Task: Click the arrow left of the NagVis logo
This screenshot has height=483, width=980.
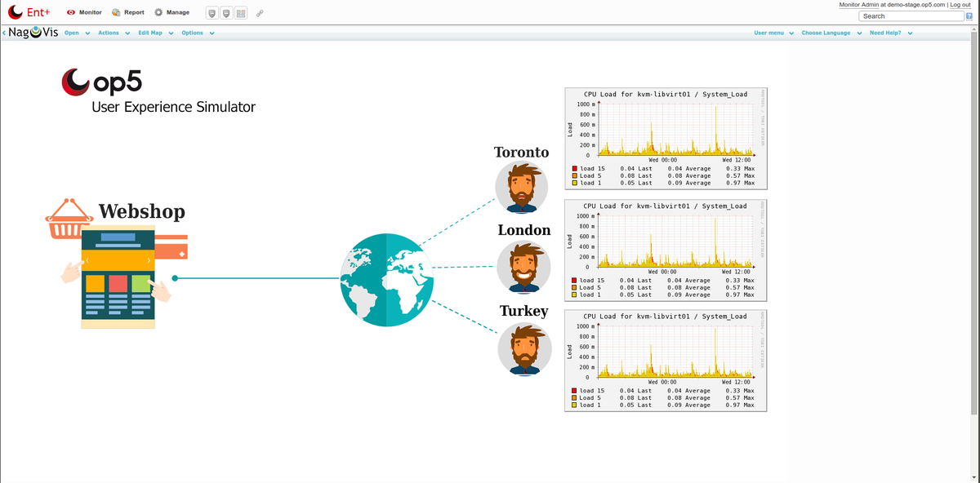Action: pyautogui.click(x=3, y=33)
